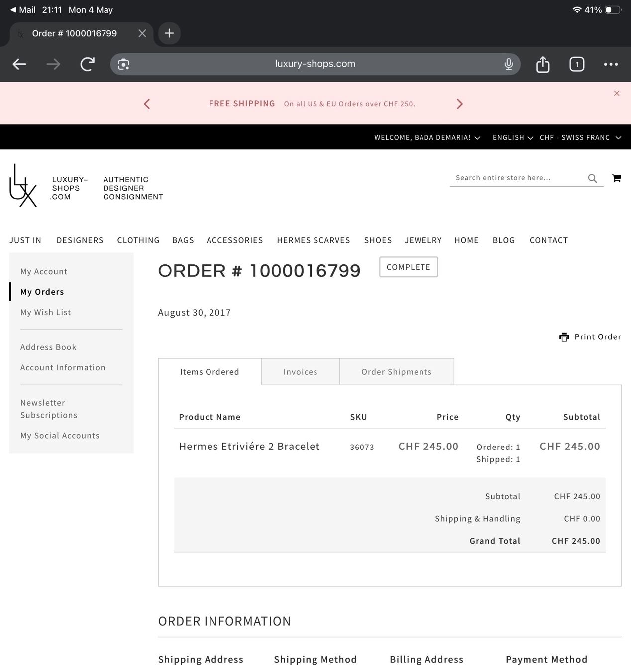This screenshot has width=631, height=672.
Task: Open the Home menu item
Action: (x=466, y=240)
